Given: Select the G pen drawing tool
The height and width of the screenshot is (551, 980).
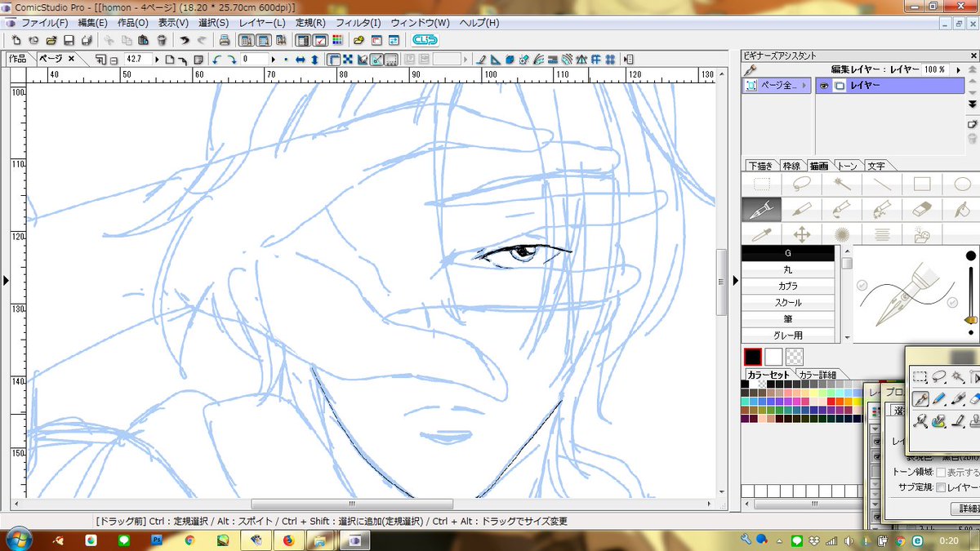Looking at the screenshot, I should coord(761,210).
